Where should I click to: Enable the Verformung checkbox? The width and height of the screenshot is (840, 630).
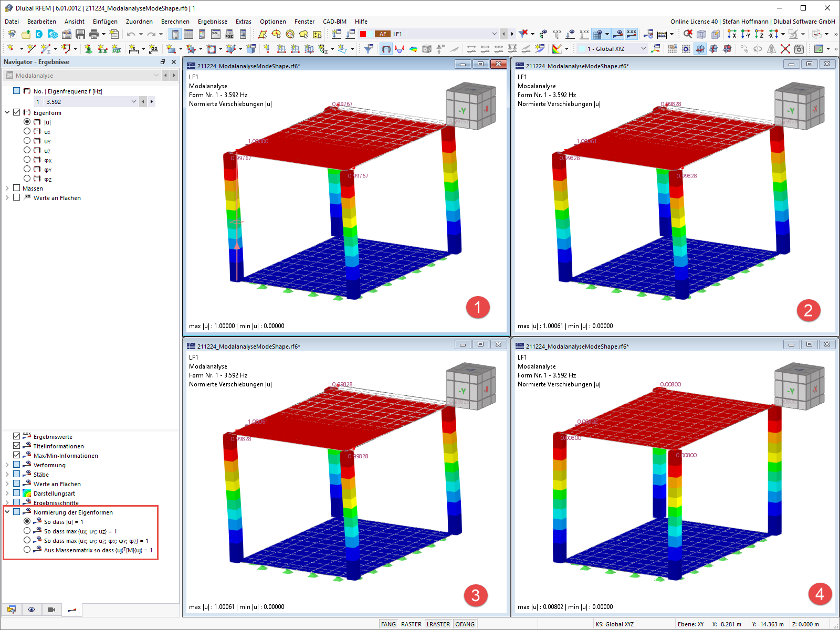[x=17, y=465]
